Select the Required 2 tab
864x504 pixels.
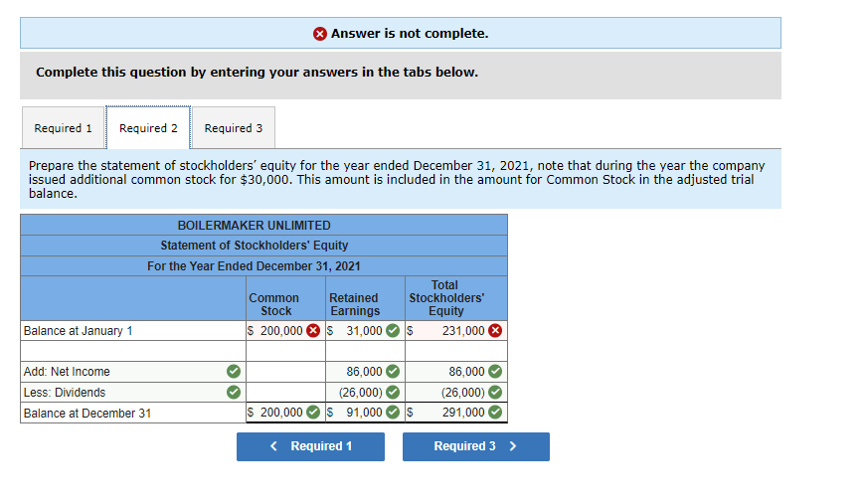(148, 128)
